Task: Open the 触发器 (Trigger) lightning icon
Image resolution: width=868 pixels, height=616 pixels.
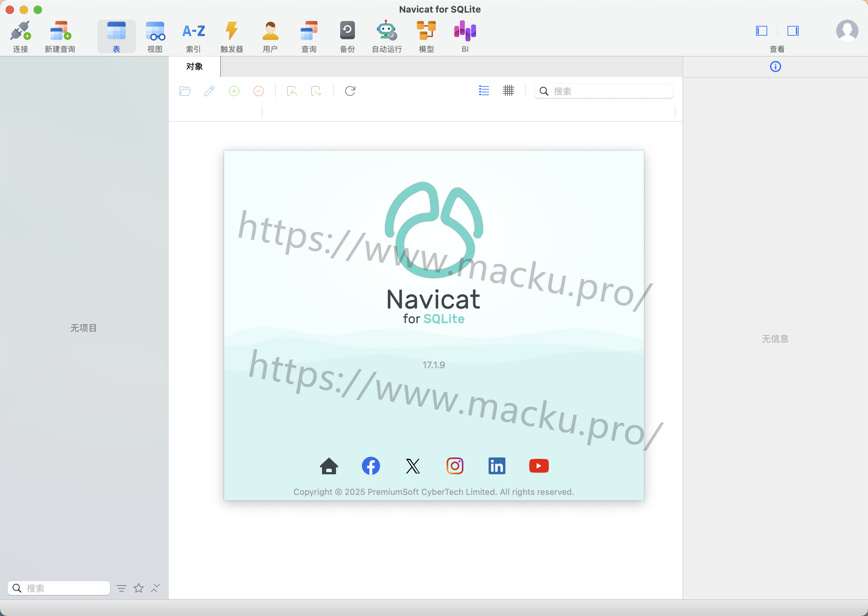Action: point(232,36)
